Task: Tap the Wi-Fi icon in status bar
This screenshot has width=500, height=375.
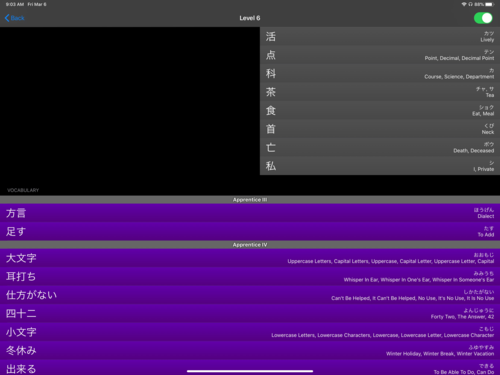Action: [x=464, y=4]
